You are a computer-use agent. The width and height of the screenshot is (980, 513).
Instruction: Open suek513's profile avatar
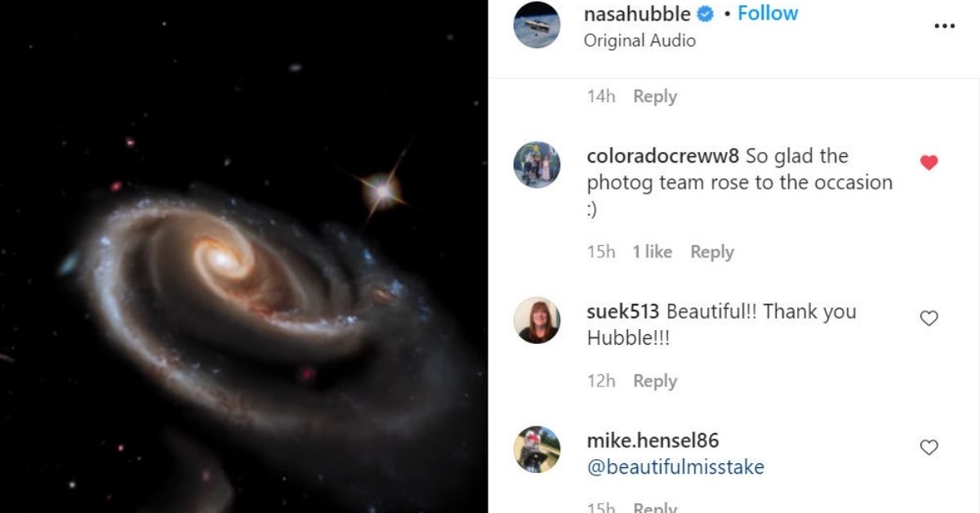point(537,320)
